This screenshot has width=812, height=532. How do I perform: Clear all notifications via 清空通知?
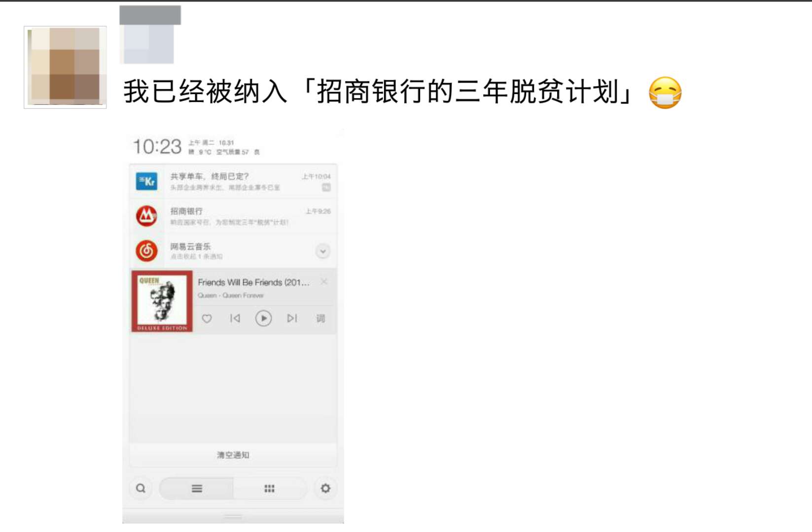click(x=233, y=455)
